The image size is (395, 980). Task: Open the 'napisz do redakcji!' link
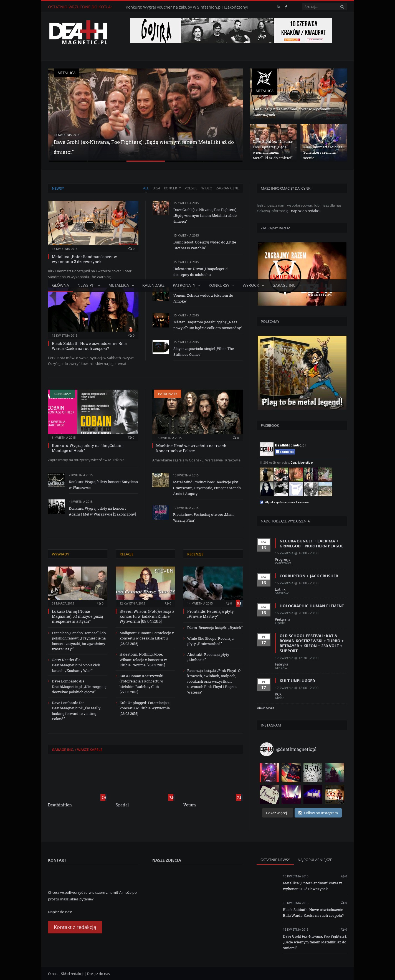coord(306,211)
